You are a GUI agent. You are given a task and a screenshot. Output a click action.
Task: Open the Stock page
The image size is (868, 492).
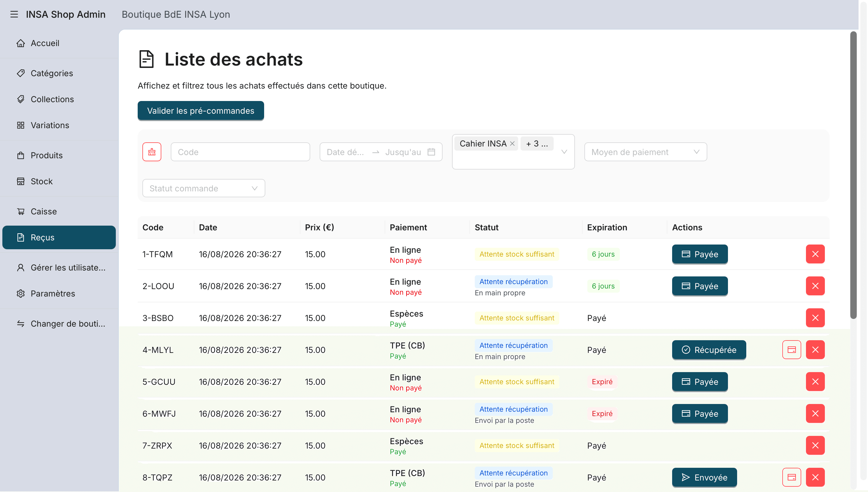click(x=59, y=181)
